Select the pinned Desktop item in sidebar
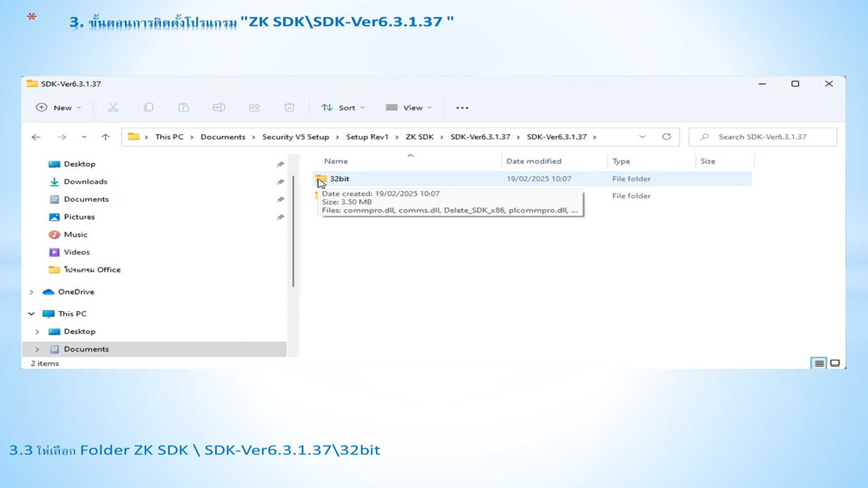This screenshot has height=488, width=868. pos(80,164)
